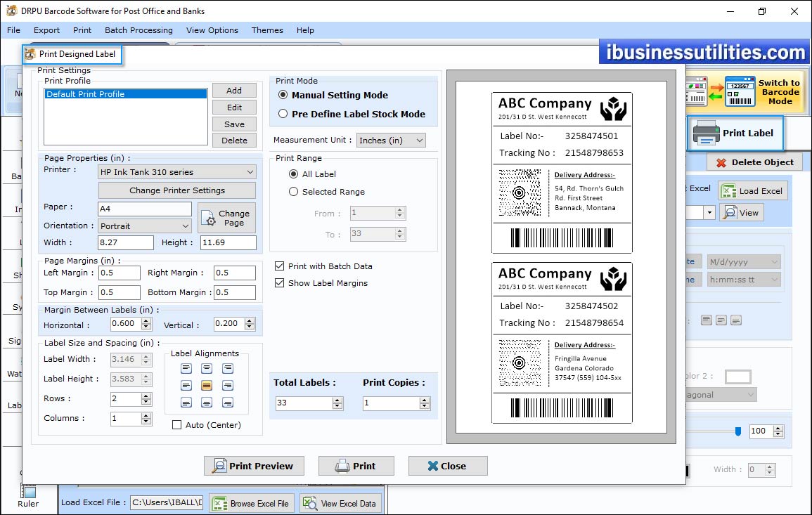Select Default Print Profile list item
The height and width of the screenshot is (515, 812).
(x=126, y=93)
